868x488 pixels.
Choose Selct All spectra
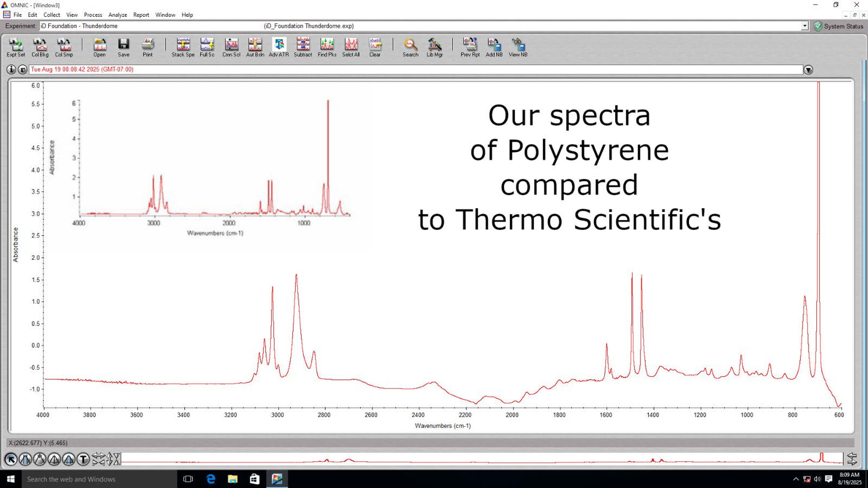click(x=351, y=47)
